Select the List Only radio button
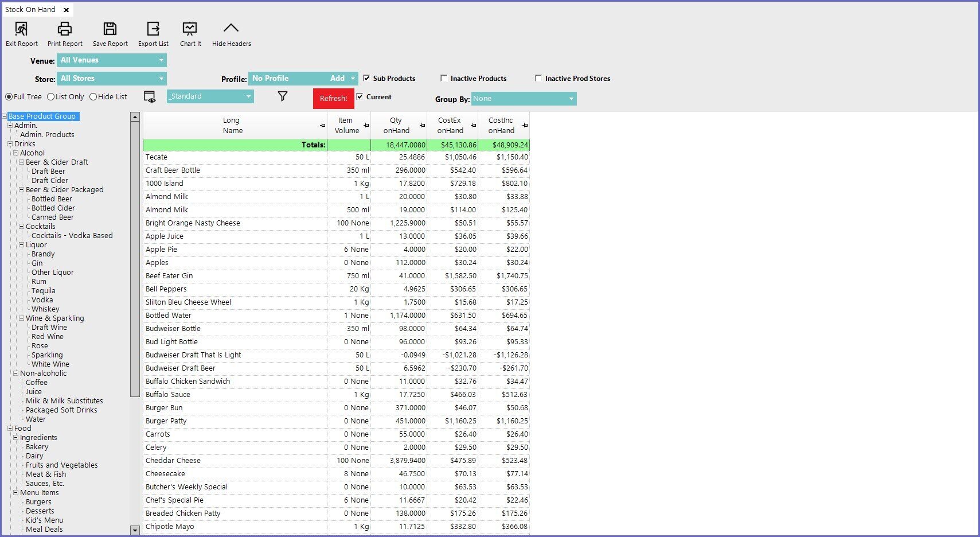The width and height of the screenshot is (980, 537). pyautogui.click(x=51, y=97)
